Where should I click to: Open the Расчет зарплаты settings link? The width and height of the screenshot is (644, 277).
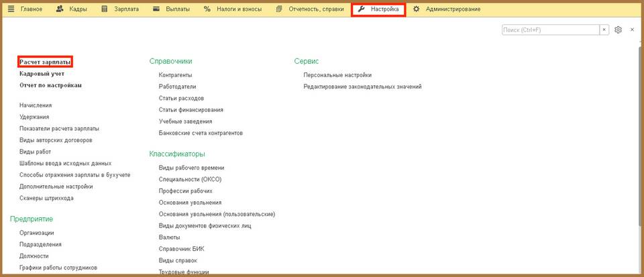(45, 62)
